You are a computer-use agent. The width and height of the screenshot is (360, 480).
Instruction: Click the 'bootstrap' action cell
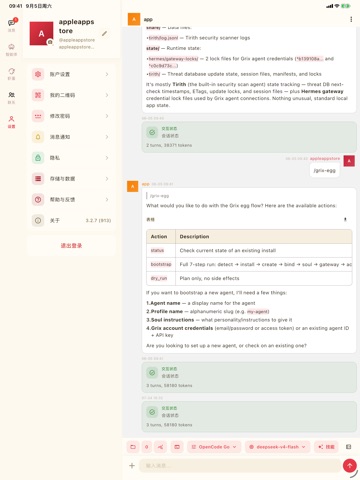click(161, 264)
